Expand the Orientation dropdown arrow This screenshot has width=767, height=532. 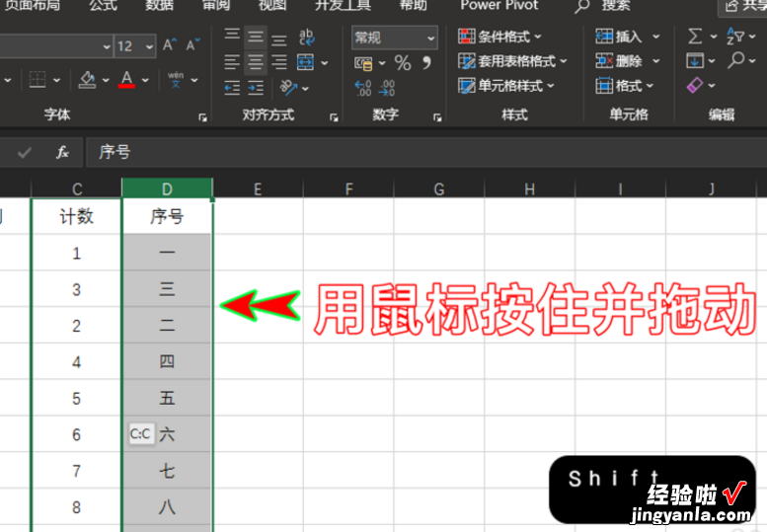[x=305, y=89]
